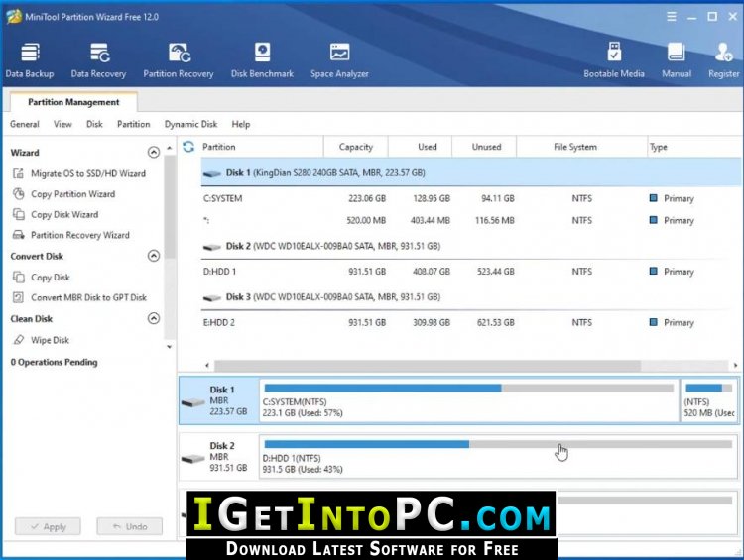Image resolution: width=744 pixels, height=560 pixels.
Task: Launch Migrate OS to SSD/HD Wizard
Action: coord(88,173)
